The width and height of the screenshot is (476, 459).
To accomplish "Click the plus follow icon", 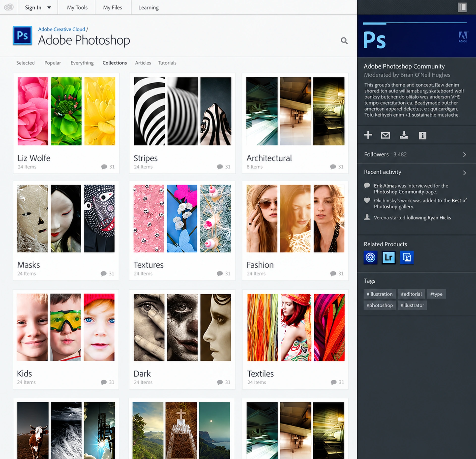I will click(x=368, y=135).
